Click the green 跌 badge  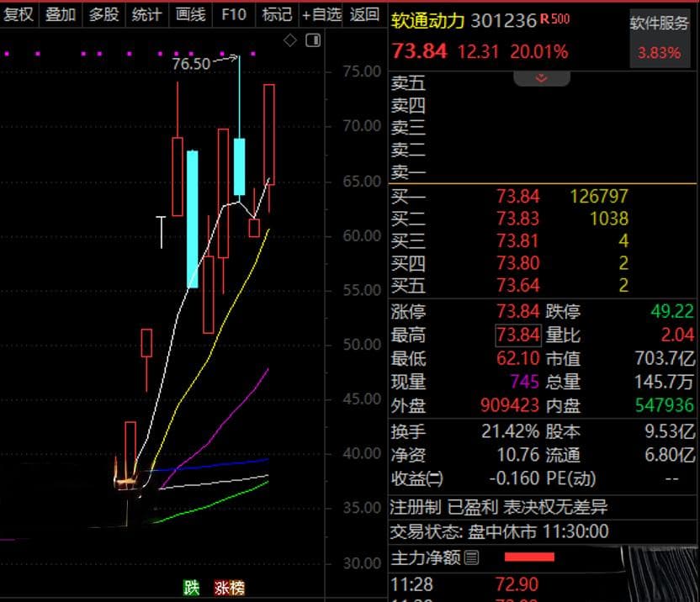pos(191,588)
